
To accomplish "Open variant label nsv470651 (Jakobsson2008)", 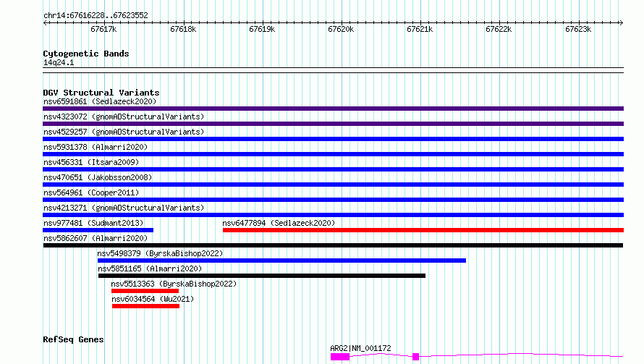I will 98,177.
